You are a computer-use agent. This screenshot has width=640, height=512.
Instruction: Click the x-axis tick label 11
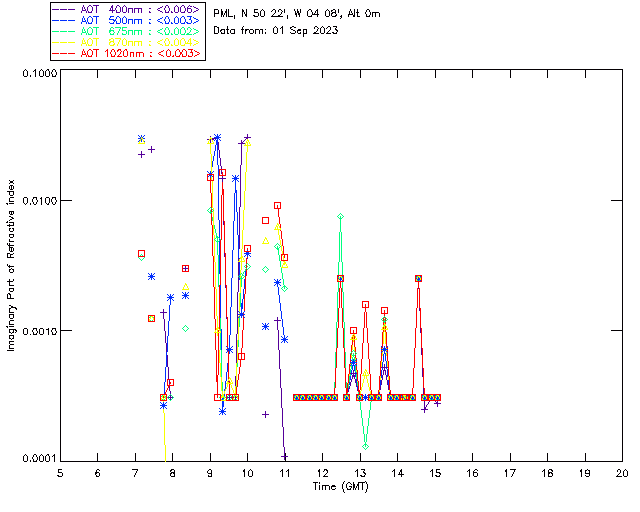point(285,473)
